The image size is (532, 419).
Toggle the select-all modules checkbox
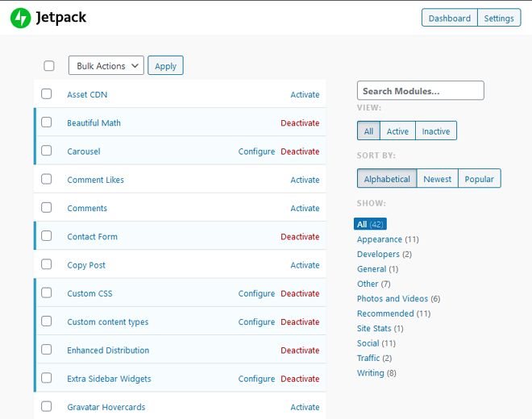point(49,66)
